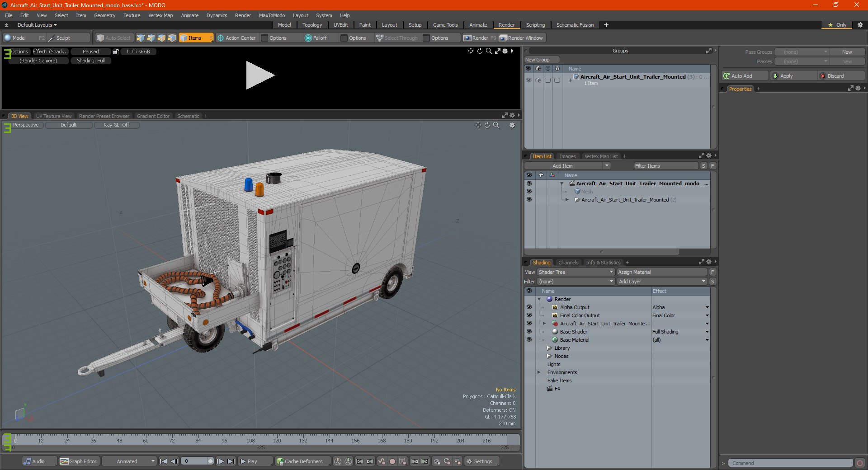Click the Action Center tool icon
The height and width of the screenshot is (470, 868).
click(x=221, y=38)
